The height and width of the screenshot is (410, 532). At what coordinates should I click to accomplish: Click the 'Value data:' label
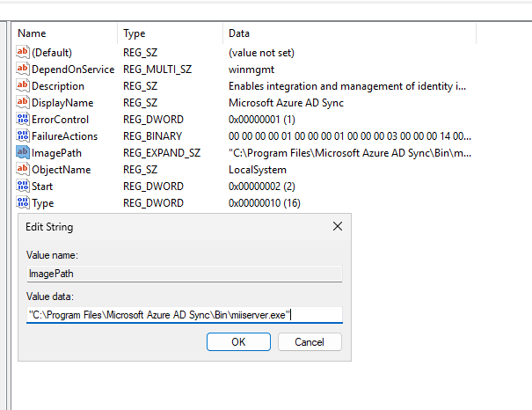(50, 297)
